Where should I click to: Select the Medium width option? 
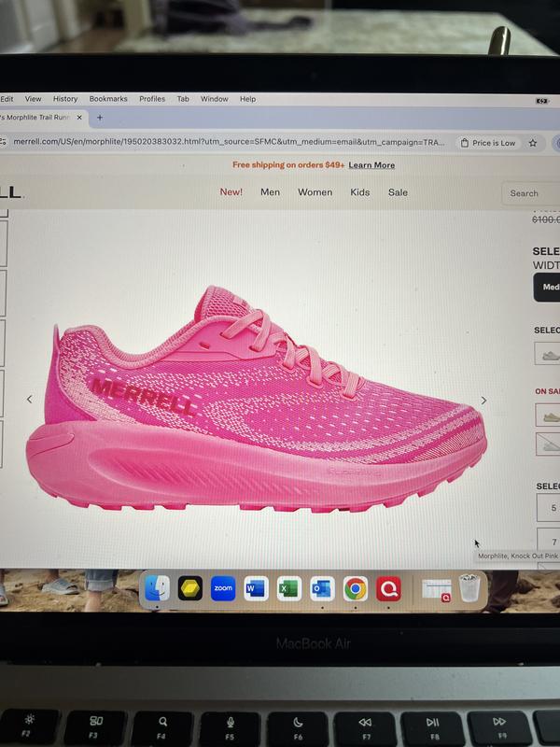pos(547,288)
